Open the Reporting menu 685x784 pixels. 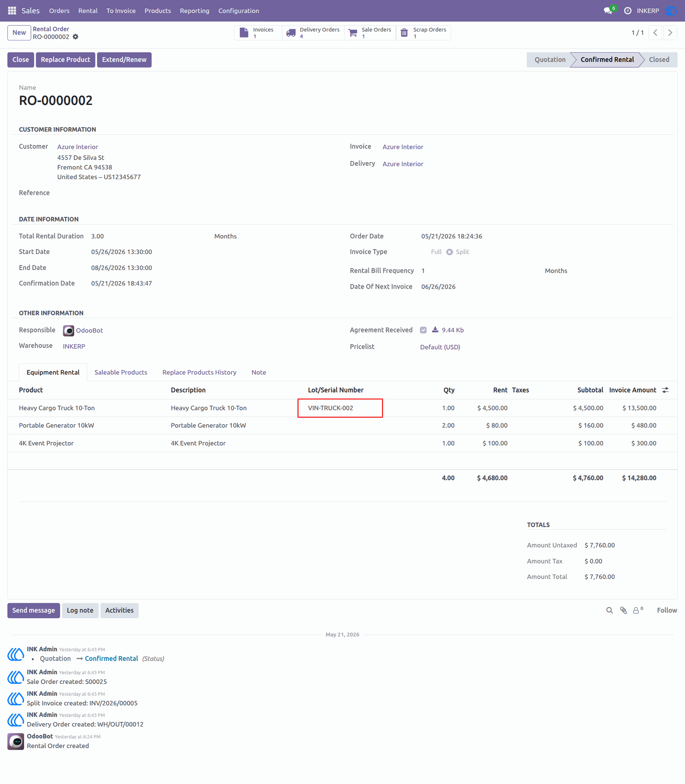click(x=194, y=11)
